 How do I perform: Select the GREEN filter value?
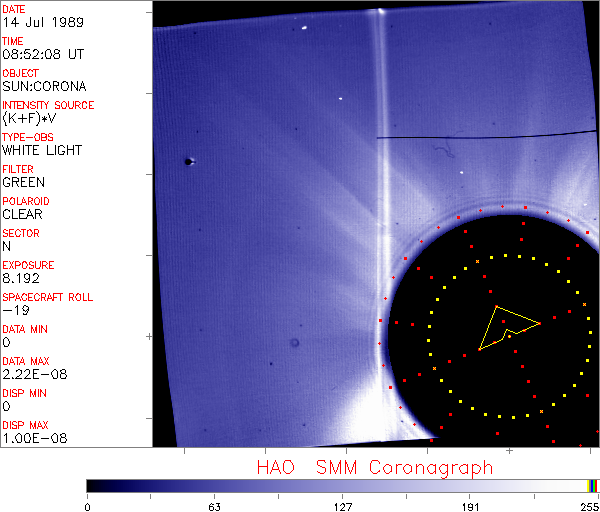(24, 183)
